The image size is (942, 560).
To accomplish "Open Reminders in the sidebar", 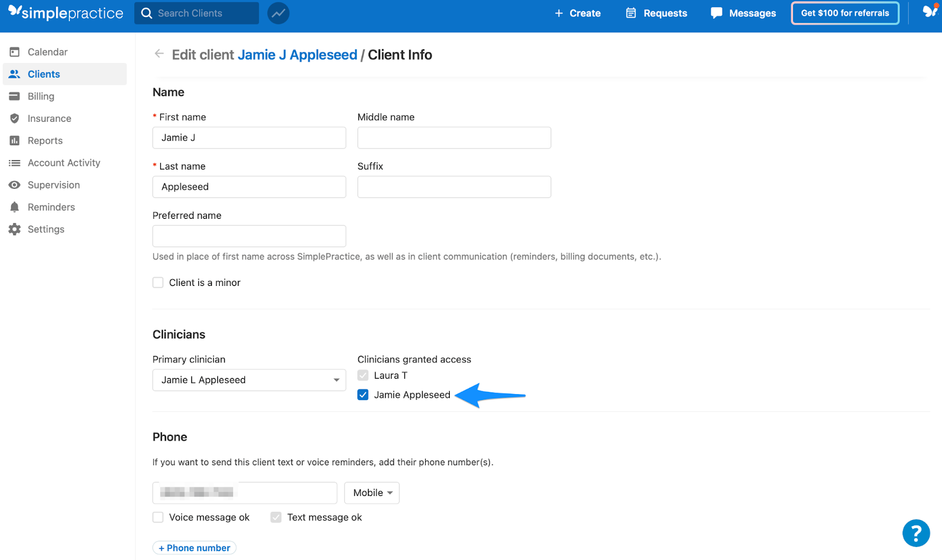I will 51,207.
